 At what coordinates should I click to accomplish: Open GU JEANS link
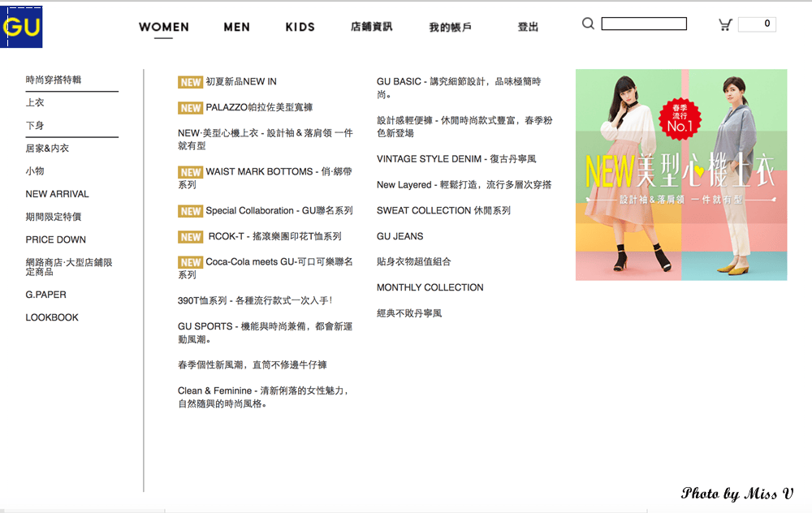tap(400, 236)
